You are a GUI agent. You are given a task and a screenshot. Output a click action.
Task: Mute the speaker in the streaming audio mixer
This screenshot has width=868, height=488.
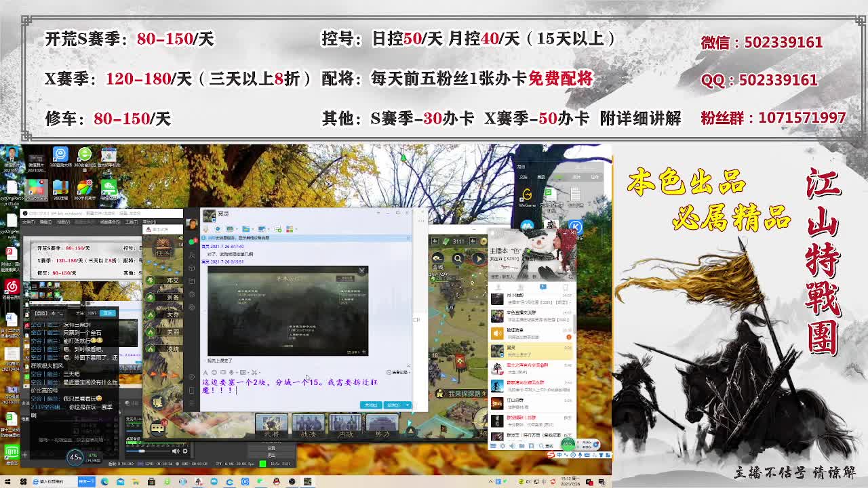point(176,450)
